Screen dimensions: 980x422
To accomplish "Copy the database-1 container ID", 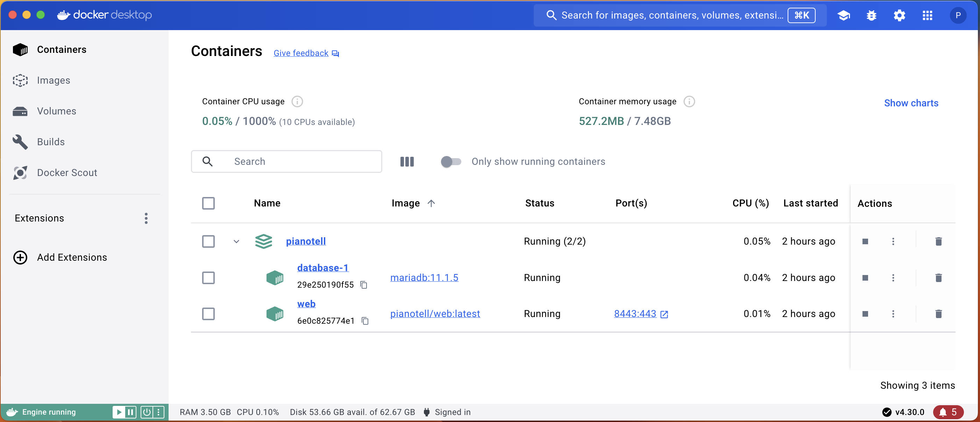I will tap(364, 284).
